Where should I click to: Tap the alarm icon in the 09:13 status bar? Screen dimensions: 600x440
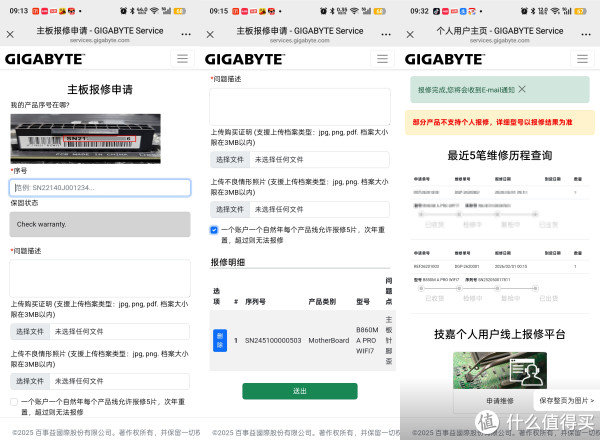pyautogui.click(x=123, y=11)
